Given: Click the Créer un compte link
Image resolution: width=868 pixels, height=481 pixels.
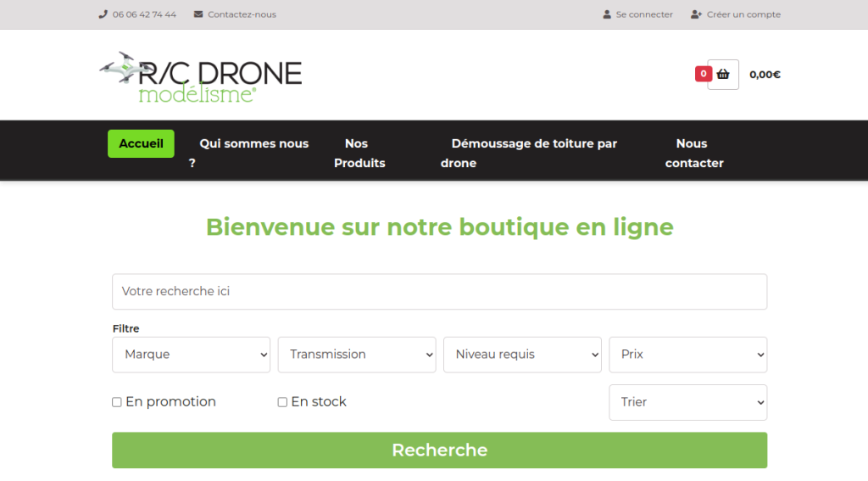Looking at the screenshot, I should (x=743, y=14).
